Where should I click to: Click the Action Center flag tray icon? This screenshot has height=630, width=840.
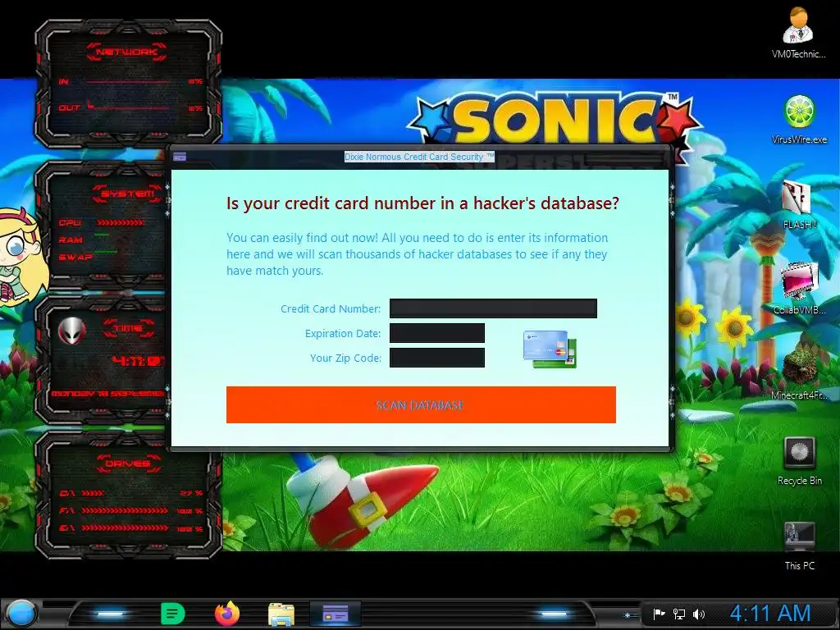659,614
